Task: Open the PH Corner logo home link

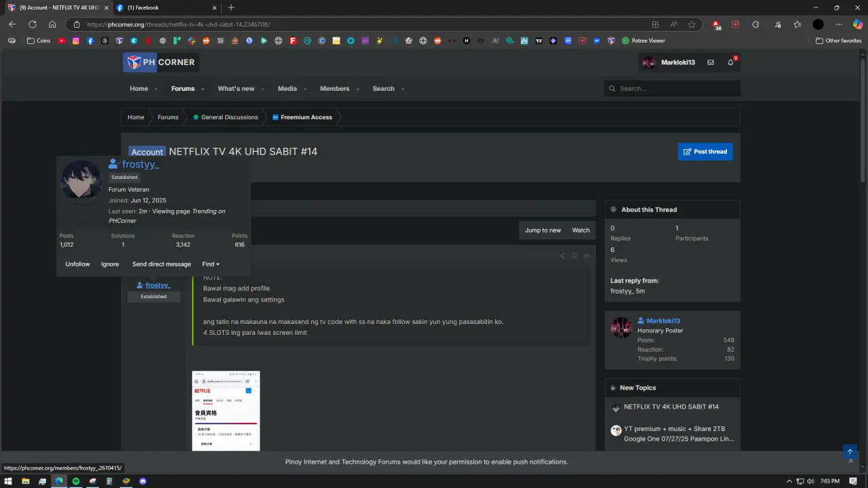Action: (x=161, y=62)
